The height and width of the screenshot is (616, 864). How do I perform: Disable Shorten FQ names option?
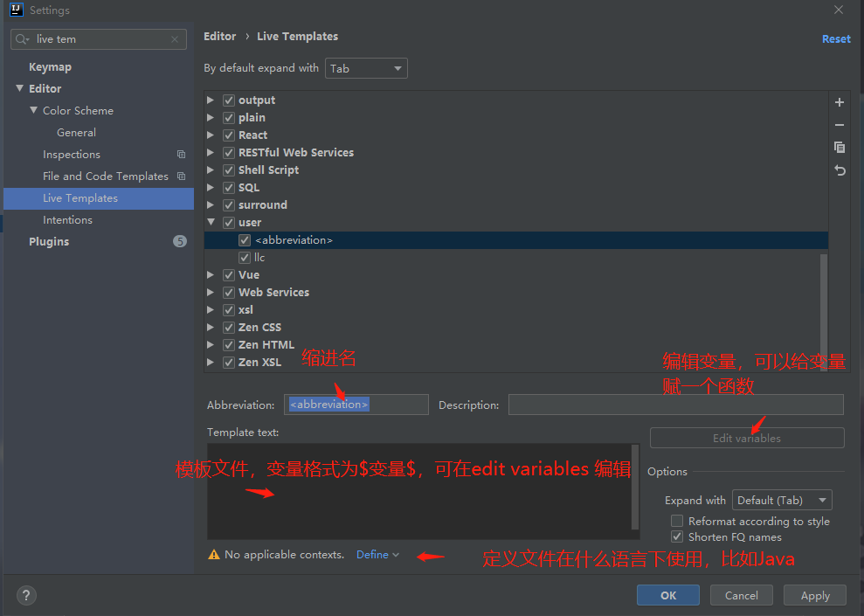point(677,536)
